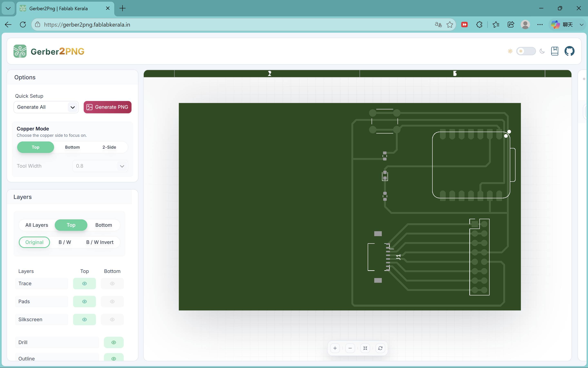
Task: Toggle Drill layer visibility
Action: [114, 342]
